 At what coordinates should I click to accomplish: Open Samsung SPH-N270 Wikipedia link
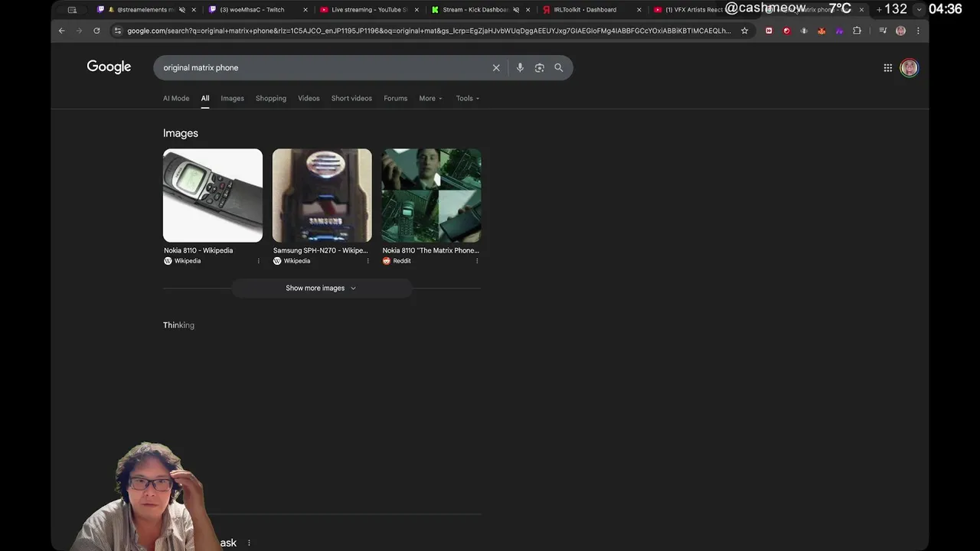pos(321,250)
